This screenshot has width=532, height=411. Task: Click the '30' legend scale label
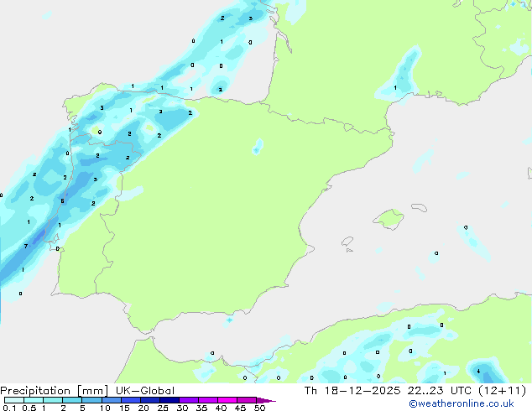pyautogui.click(x=182, y=408)
